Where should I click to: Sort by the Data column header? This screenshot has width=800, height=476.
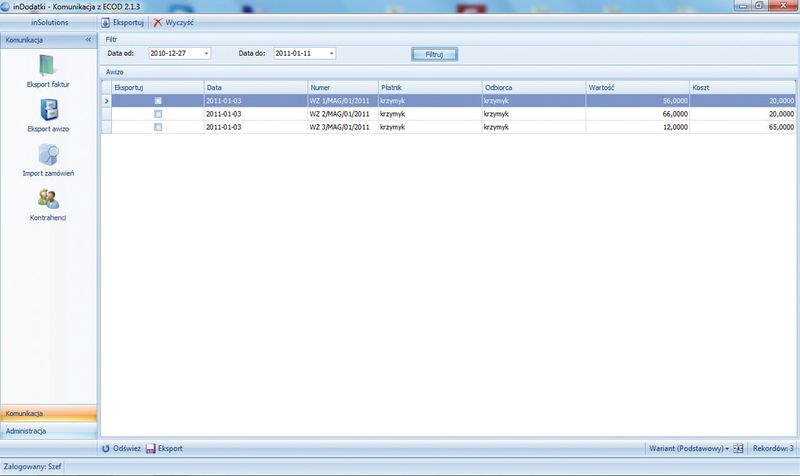256,87
